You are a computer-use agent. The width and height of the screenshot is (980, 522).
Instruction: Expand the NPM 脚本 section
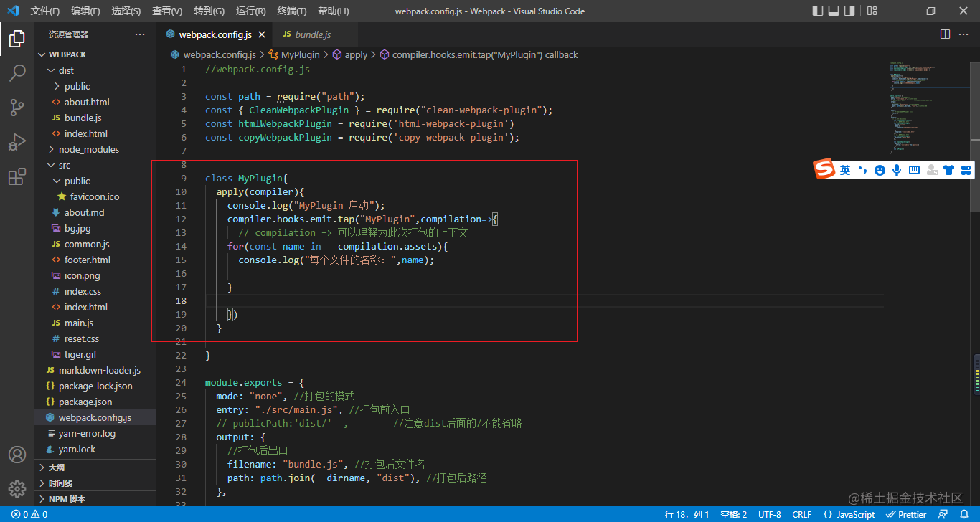point(95,499)
